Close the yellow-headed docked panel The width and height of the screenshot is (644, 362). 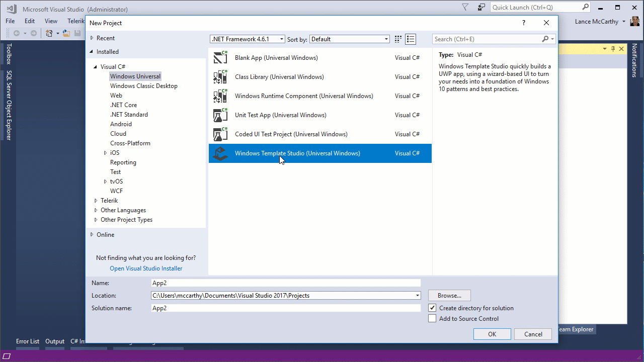point(621,49)
